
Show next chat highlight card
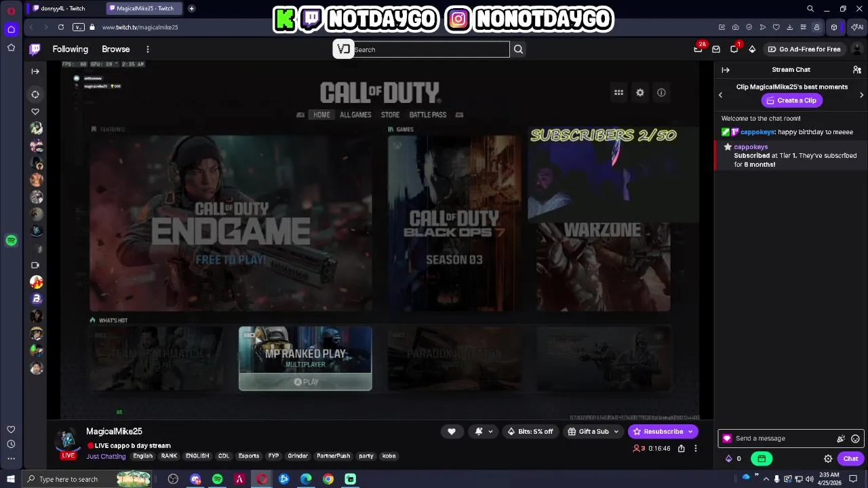click(861, 95)
